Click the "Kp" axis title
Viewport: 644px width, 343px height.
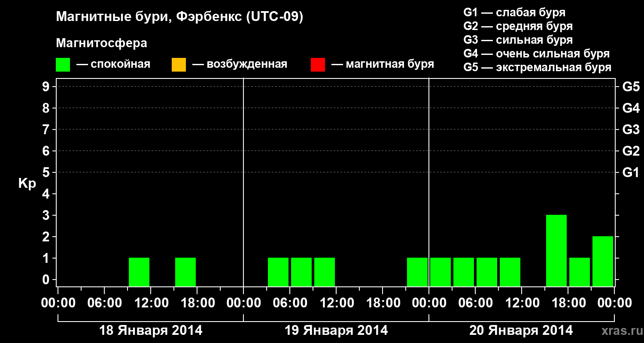(x=27, y=184)
